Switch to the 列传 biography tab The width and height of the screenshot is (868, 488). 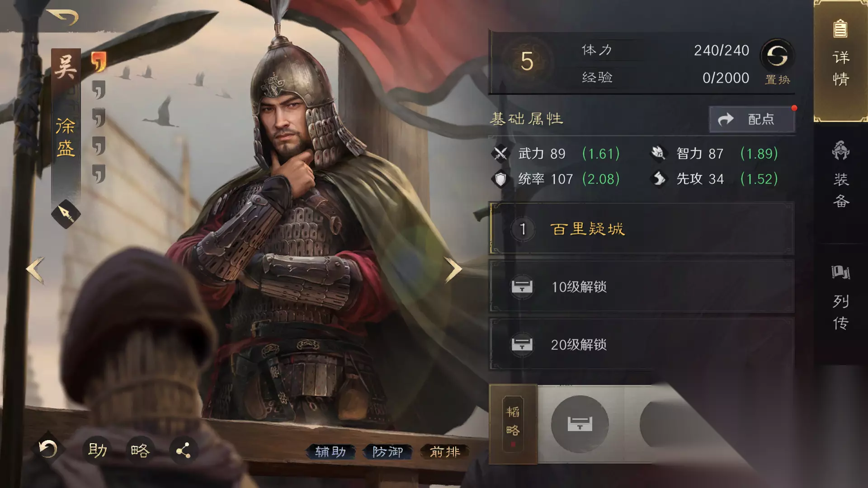841,298
